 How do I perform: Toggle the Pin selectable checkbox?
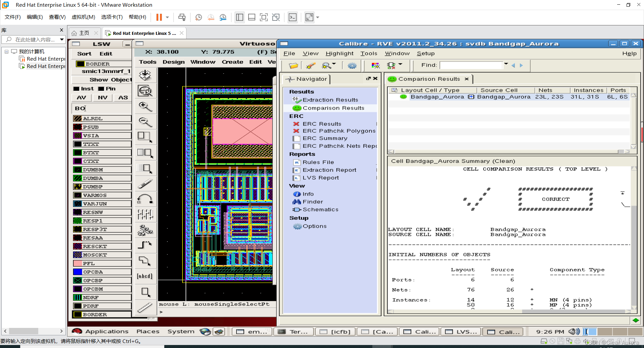pyautogui.click(x=101, y=89)
